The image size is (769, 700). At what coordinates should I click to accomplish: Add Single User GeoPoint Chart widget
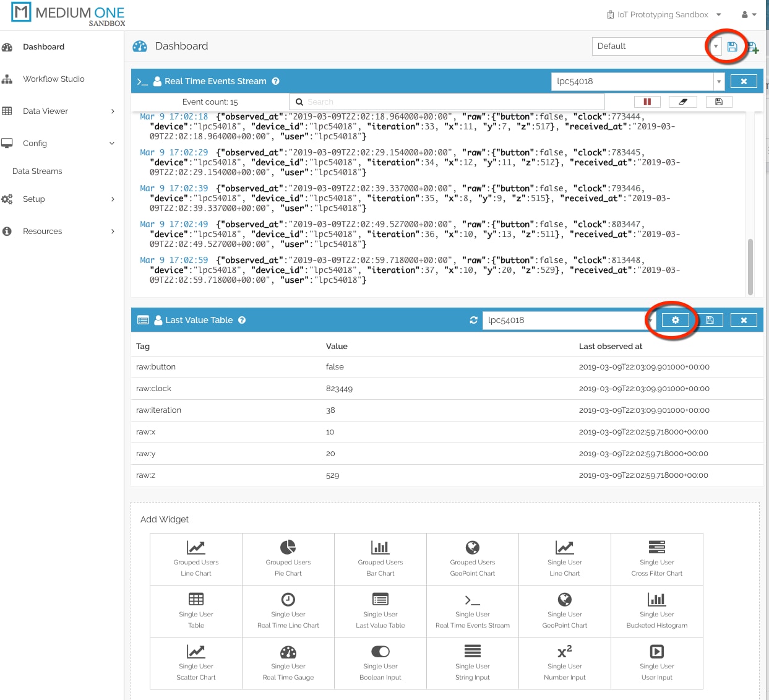point(564,611)
